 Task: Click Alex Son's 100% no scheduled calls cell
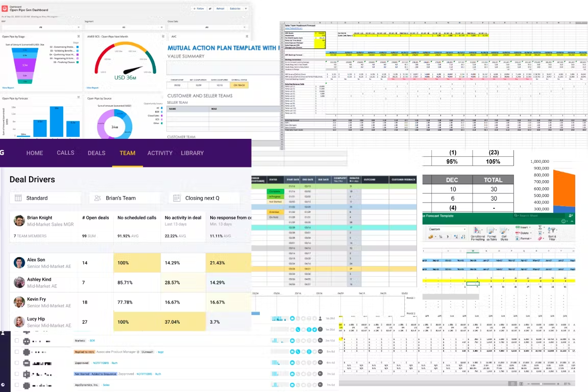(137, 262)
